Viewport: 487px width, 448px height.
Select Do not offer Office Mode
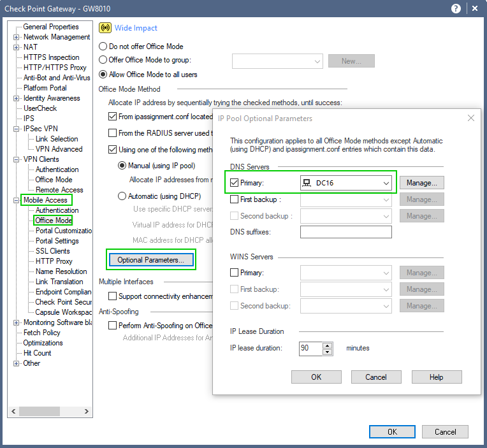(x=103, y=47)
